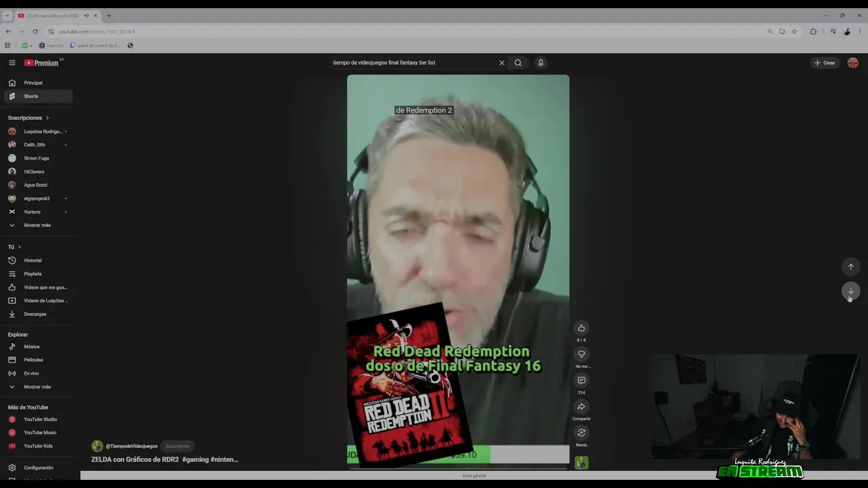This screenshot has height=488, width=868.
Task: Click the Short's playback progress bar
Action: pyautogui.click(x=458, y=468)
